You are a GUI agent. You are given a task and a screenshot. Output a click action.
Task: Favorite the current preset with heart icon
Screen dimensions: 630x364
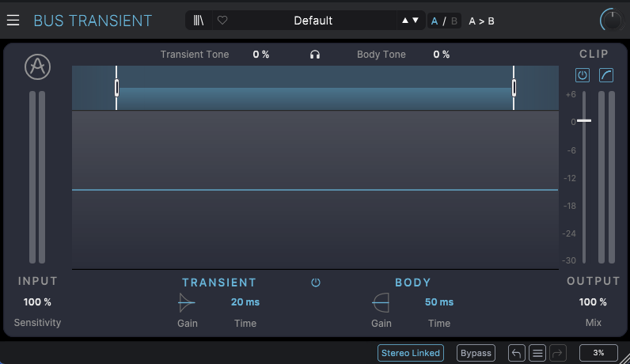[x=222, y=21]
